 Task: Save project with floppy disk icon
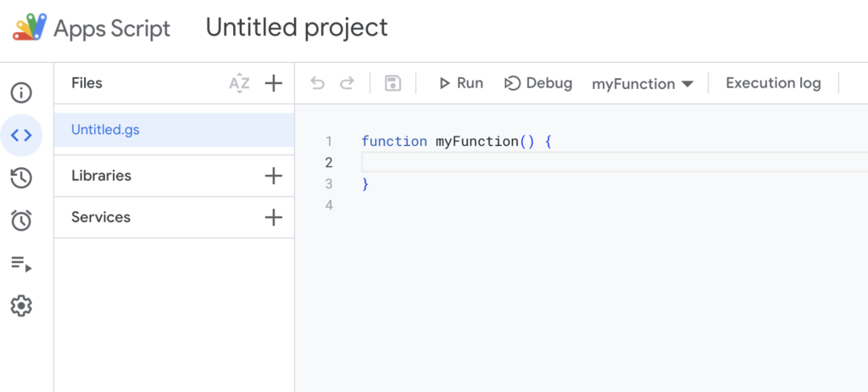(x=393, y=83)
